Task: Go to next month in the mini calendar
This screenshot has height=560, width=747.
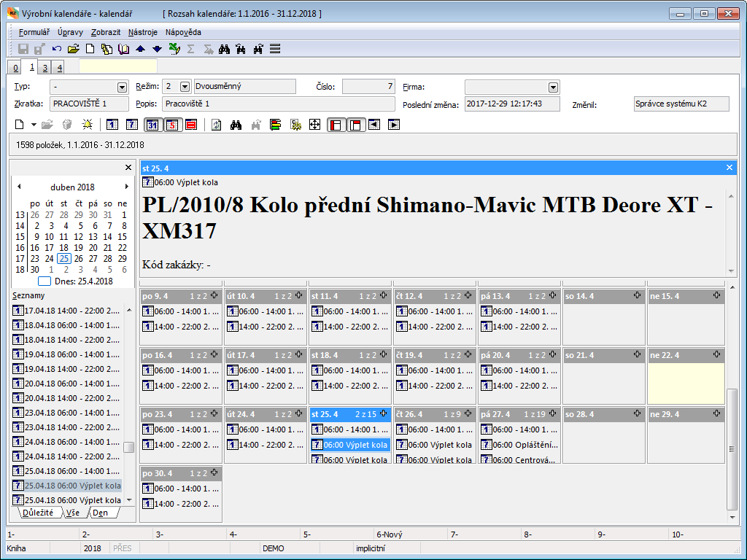Action: (126, 187)
